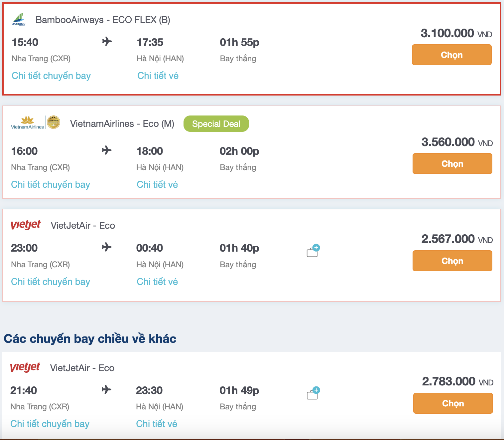Expand Chi tiết chuyến bay for the Bamboo flight
The width and height of the screenshot is (504, 440).
tap(51, 76)
